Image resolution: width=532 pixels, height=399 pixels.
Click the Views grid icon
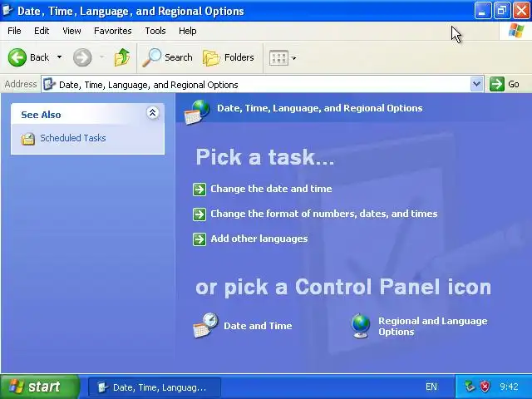pos(278,57)
